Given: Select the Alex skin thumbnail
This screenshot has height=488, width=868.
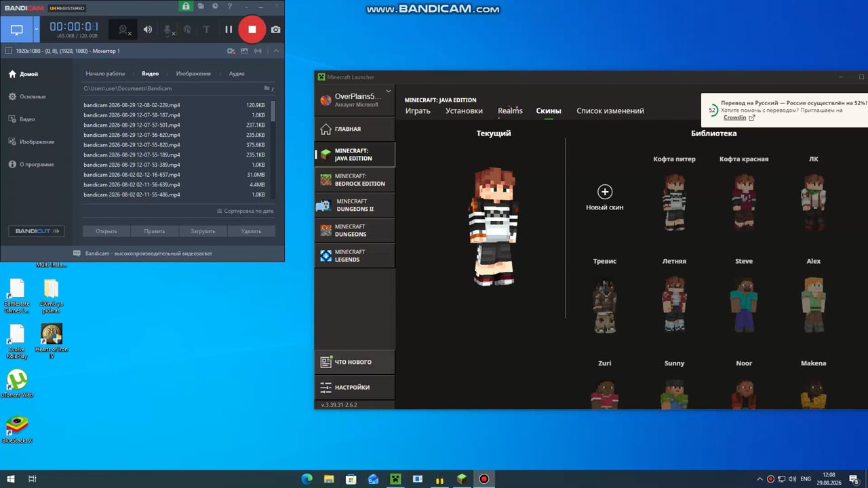Looking at the screenshot, I should click(x=814, y=304).
